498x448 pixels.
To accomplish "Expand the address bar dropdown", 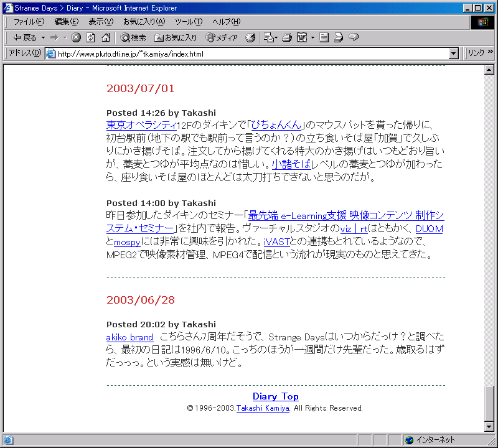I will click(454, 54).
